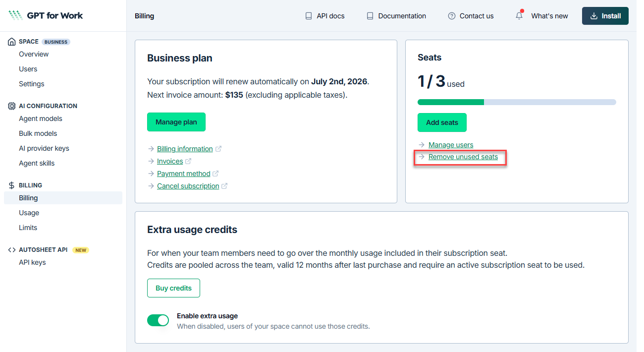Screen dimensions: 644x352
Task: Click the Space home icon in sidebar
Action: point(12,42)
